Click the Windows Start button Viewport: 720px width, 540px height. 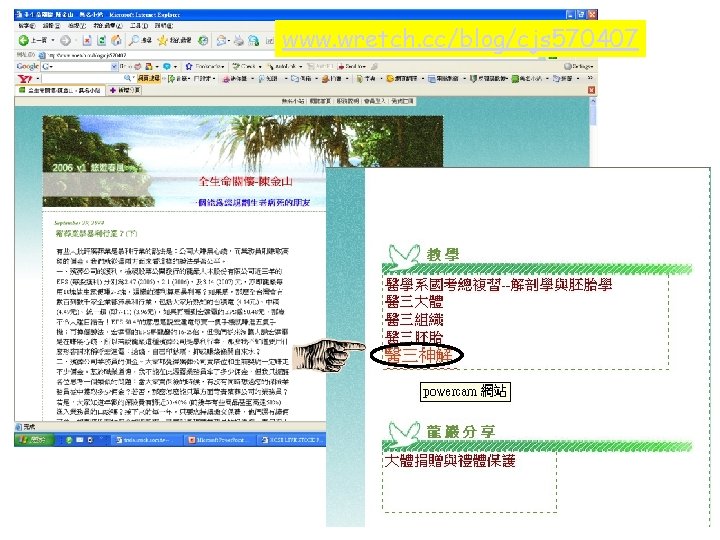34,440
